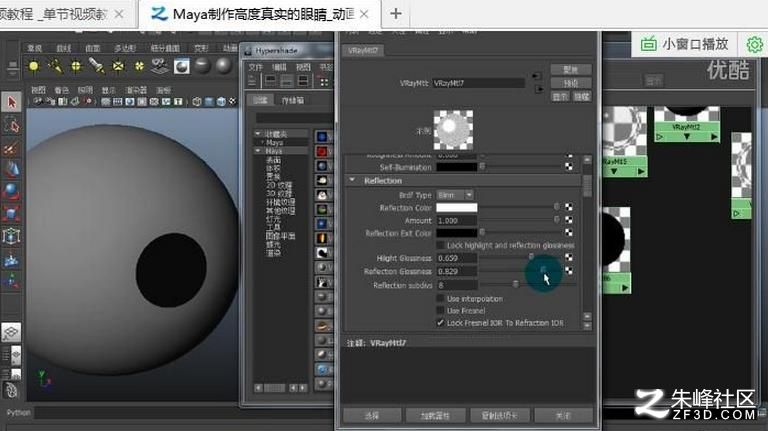Image resolution: width=768 pixels, height=431 pixels.
Task: Collapse the 收藏夹 tree node in Hypershade
Action: tap(258, 134)
